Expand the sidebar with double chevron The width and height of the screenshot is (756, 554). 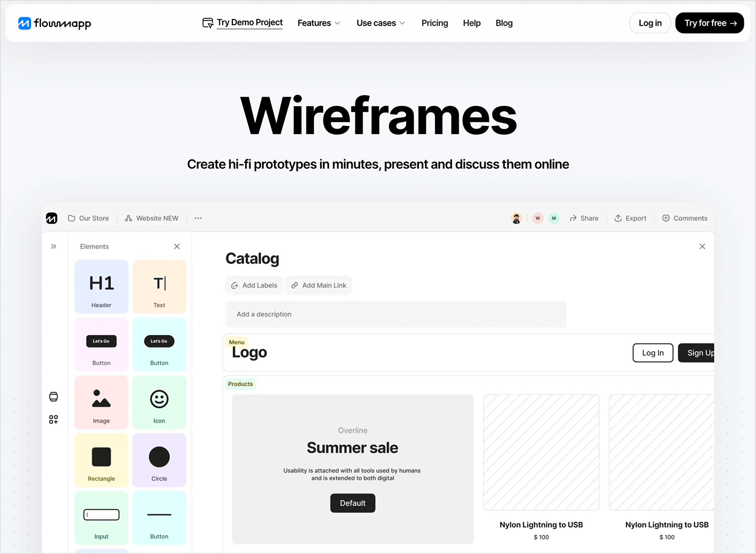(x=53, y=246)
